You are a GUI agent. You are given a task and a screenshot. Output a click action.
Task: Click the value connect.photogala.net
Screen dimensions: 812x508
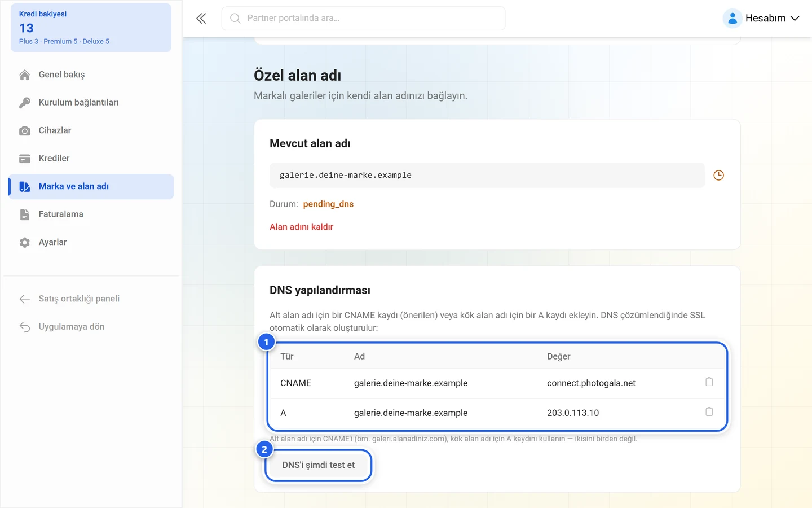coord(591,383)
